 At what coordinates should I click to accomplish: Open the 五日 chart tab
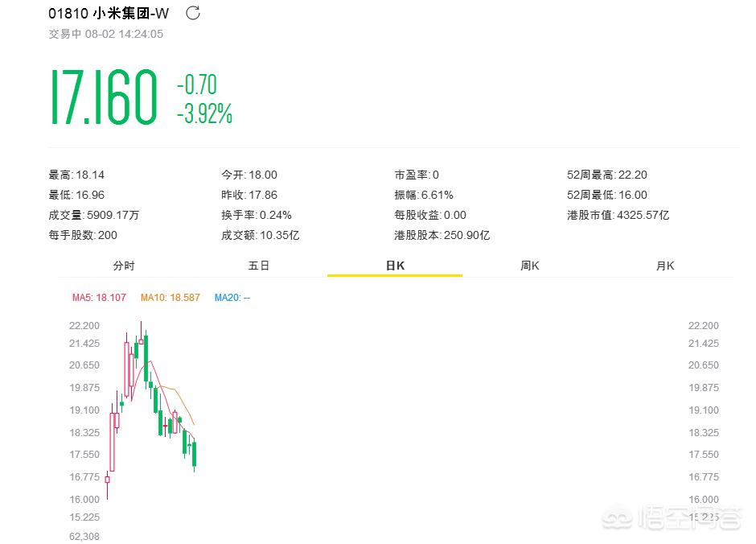click(x=258, y=266)
